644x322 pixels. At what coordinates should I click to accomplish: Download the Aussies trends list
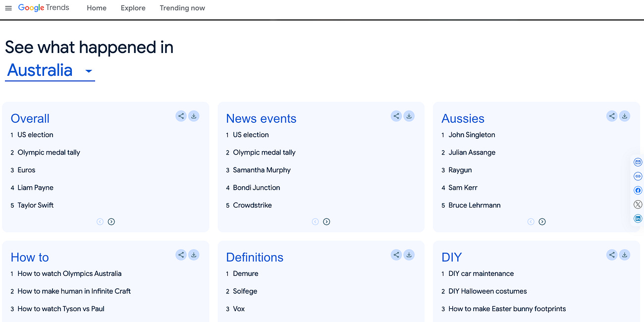click(625, 116)
